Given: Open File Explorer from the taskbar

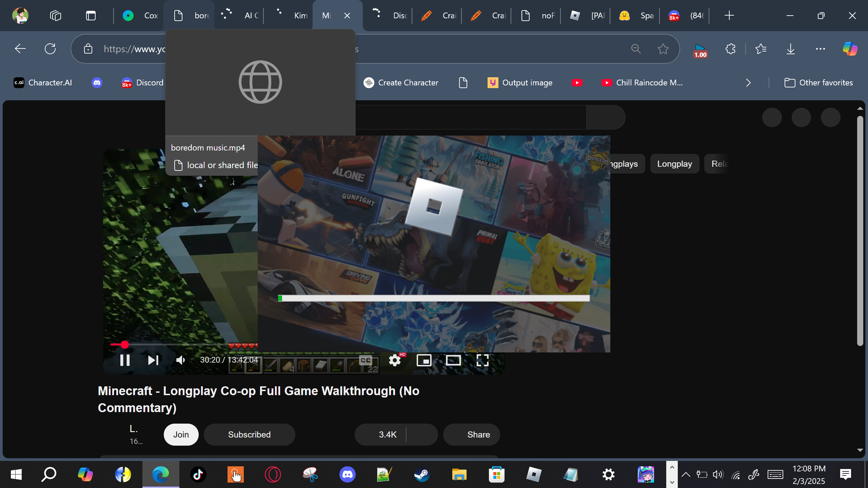Looking at the screenshot, I should point(459,474).
